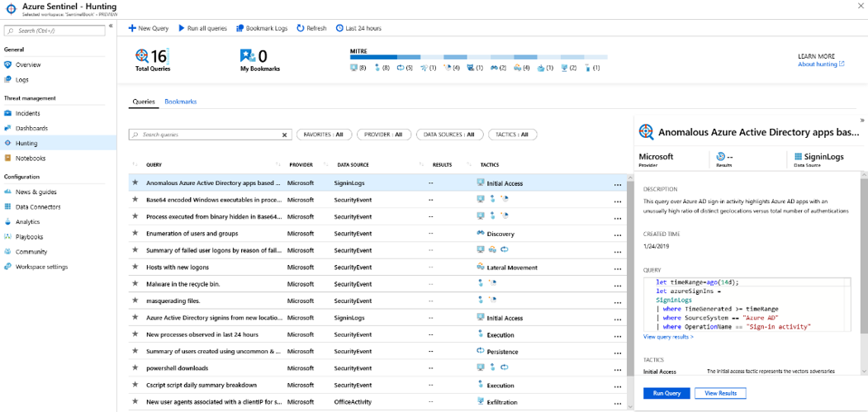Favorite the Hosts with new logons query
868x412 pixels.
(135, 268)
